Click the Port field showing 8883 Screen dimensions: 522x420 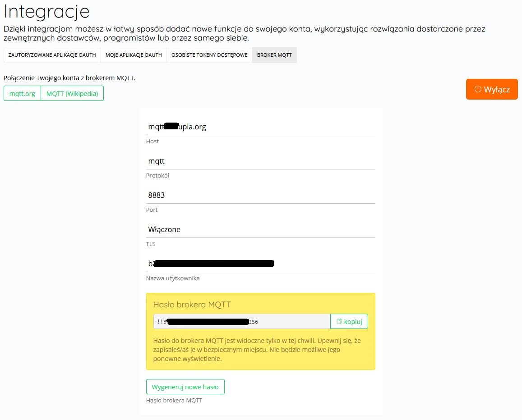coord(260,195)
